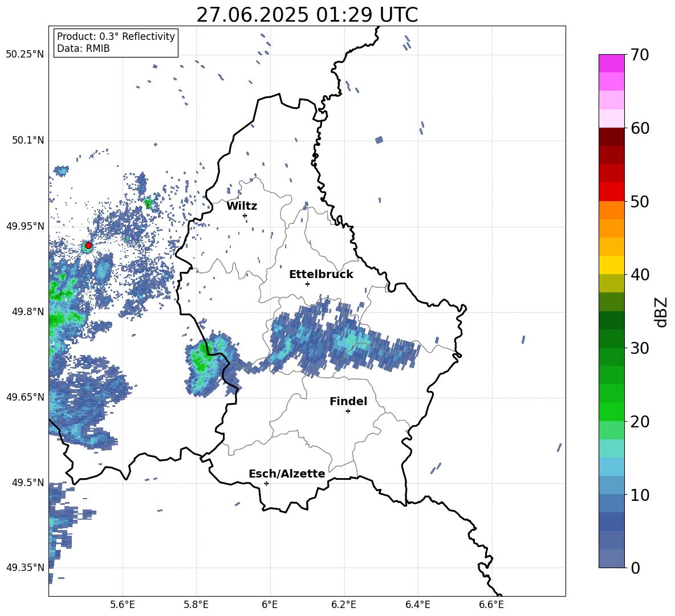Click the 40 colorbar tick value

click(x=640, y=275)
